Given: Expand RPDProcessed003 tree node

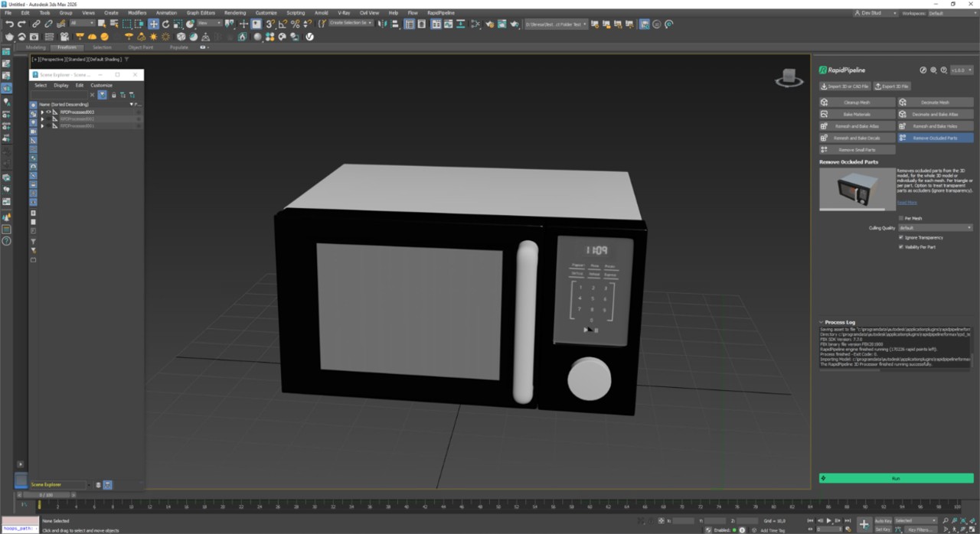Looking at the screenshot, I should click(42, 112).
